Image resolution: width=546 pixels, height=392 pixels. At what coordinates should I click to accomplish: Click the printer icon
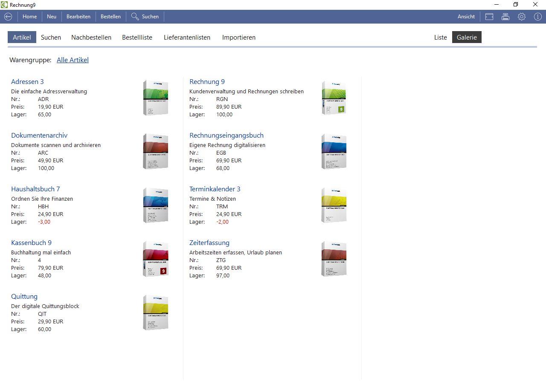point(505,17)
